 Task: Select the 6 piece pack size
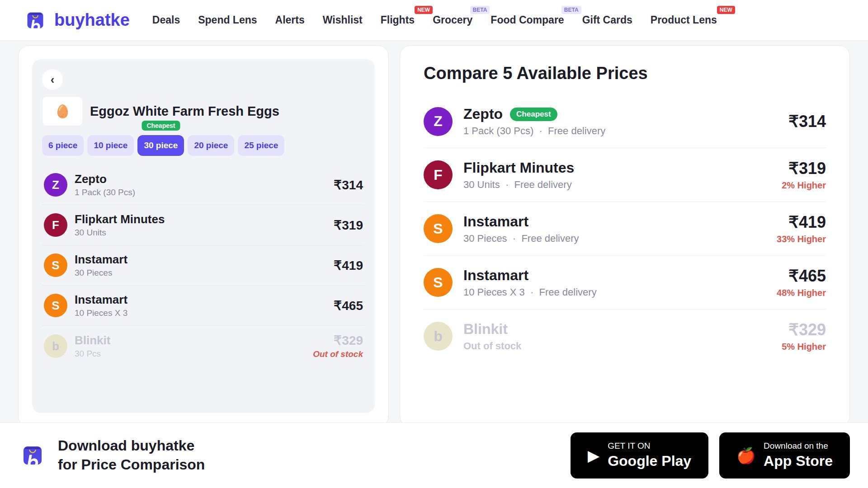click(x=63, y=145)
